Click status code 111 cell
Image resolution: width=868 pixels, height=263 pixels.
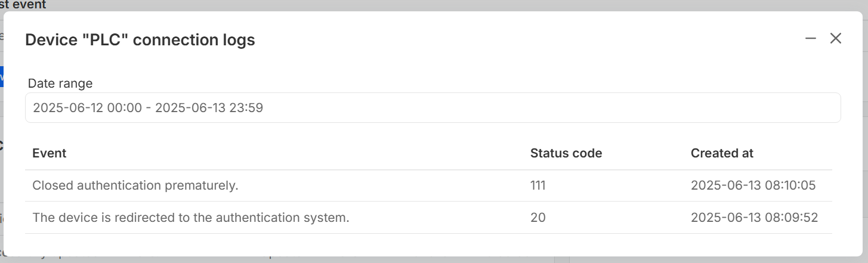click(538, 185)
